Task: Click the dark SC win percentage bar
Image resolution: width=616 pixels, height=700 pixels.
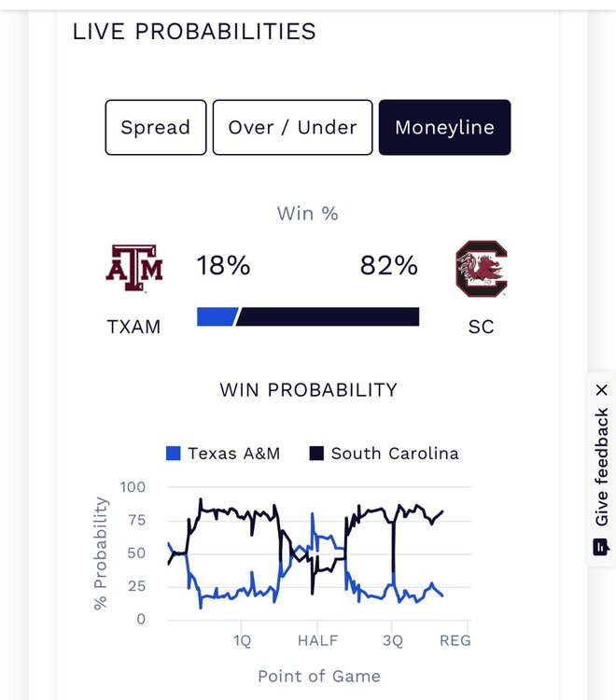Action: click(329, 317)
